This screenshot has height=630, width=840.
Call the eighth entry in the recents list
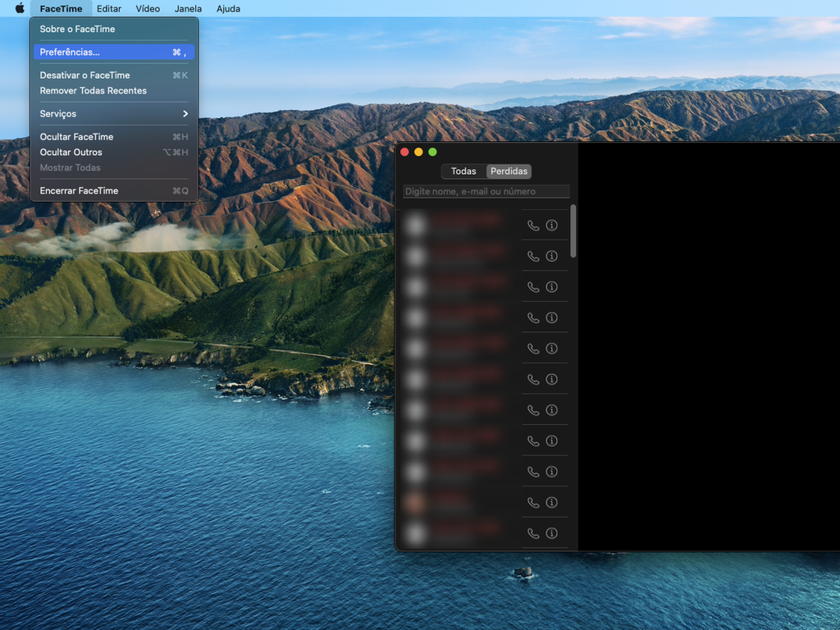(x=533, y=441)
